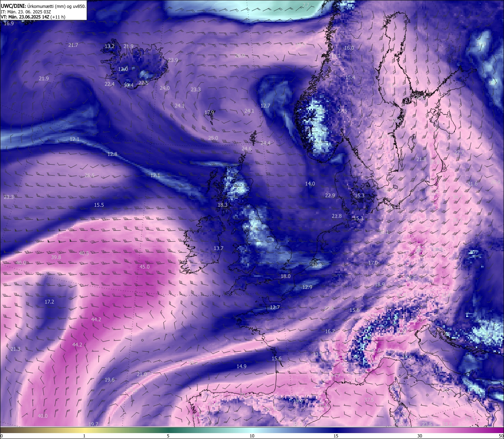Screen dimensions: 504x439
Task: Click the legend tick label 10
Action: pyautogui.click(x=252, y=436)
